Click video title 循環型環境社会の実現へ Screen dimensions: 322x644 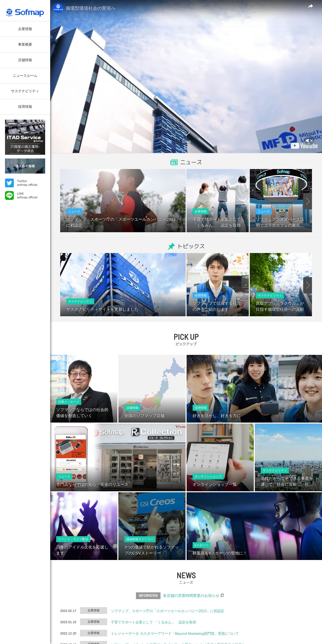(91, 8)
